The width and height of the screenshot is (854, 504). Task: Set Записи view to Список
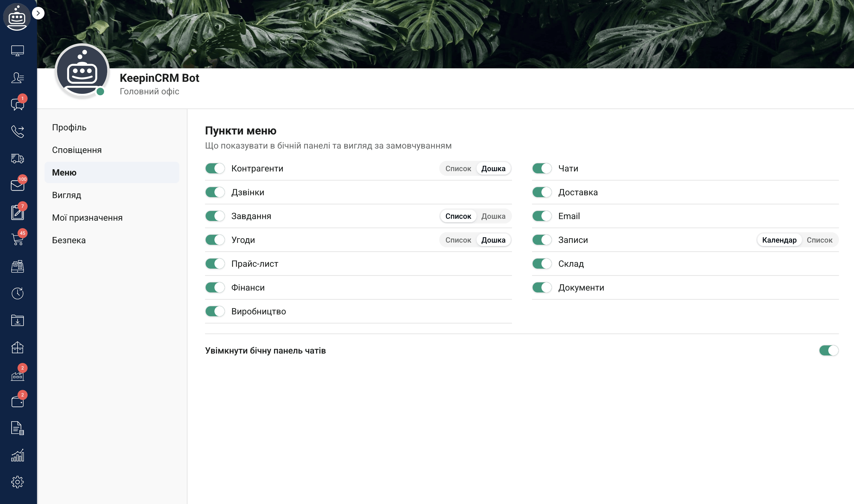click(x=819, y=240)
